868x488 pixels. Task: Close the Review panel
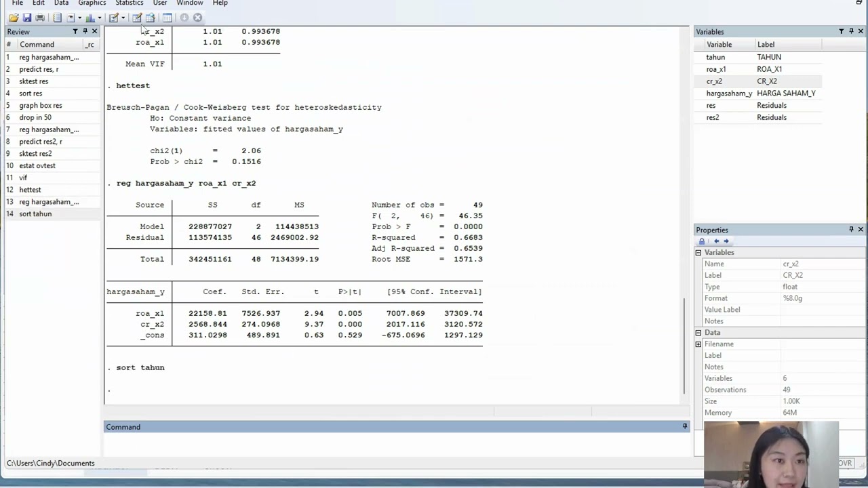[94, 31]
